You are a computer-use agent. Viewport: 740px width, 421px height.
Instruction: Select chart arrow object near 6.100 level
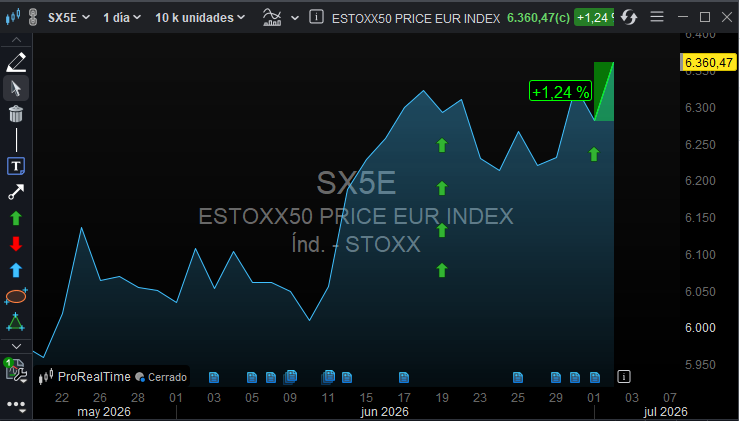(x=442, y=270)
